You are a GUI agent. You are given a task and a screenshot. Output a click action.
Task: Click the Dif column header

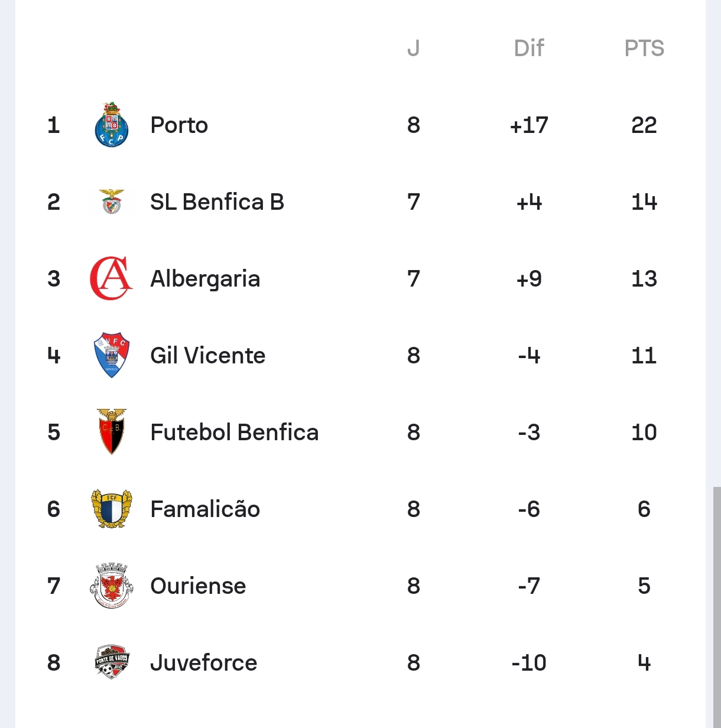click(x=529, y=48)
